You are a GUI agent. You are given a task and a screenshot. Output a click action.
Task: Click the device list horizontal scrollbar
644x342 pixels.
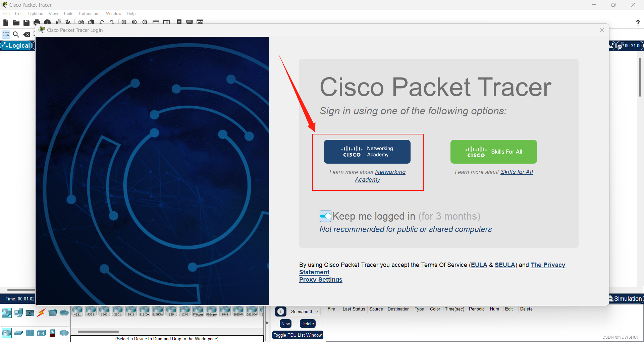click(98, 332)
